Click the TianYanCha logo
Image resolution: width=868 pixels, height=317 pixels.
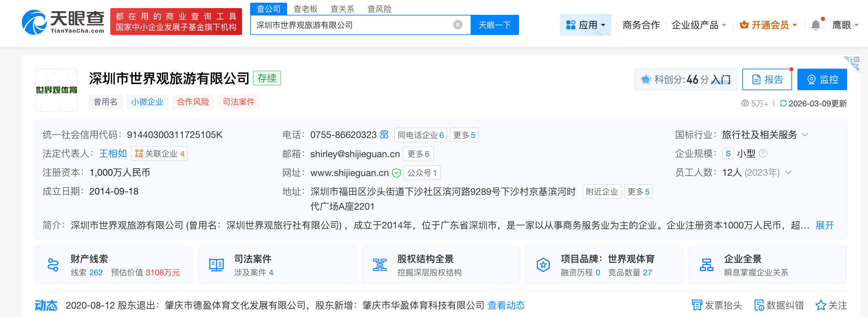tap(63, 22)
